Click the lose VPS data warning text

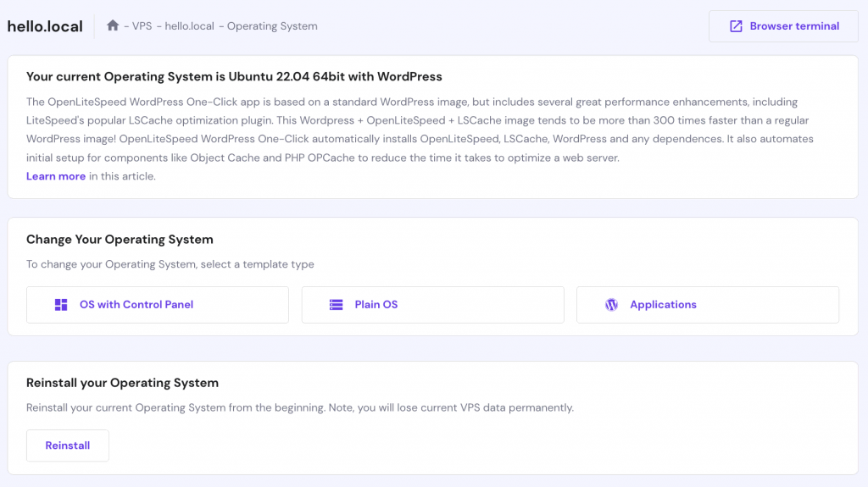[300, 407]
